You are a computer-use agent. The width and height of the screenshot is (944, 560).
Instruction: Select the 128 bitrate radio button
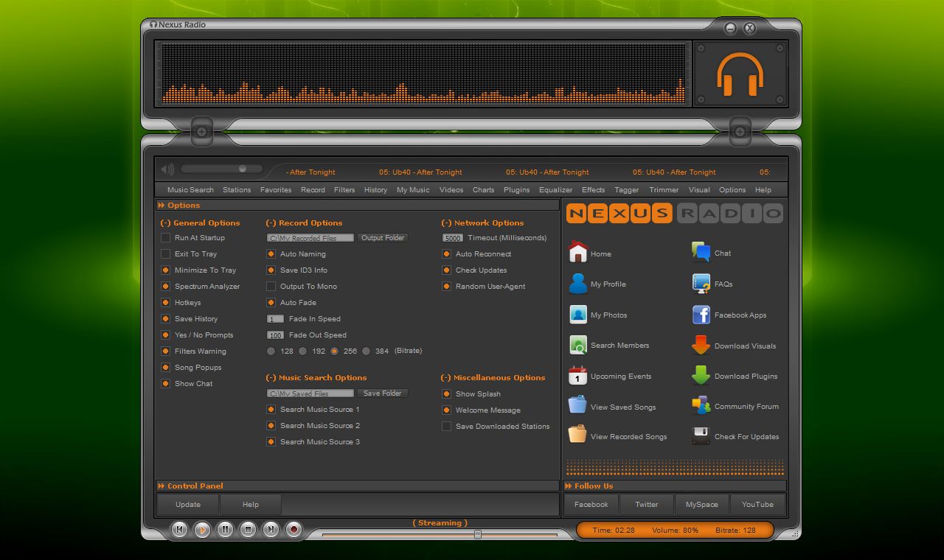click(271, 351)
